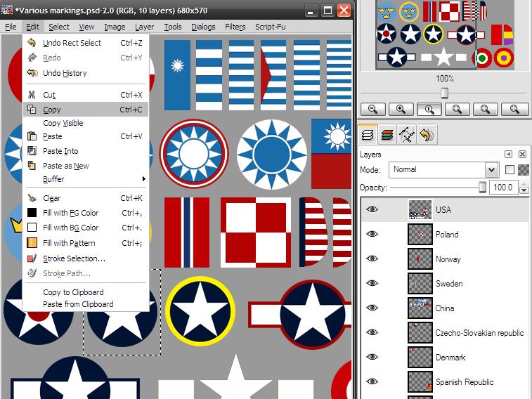Viewport: 532px width, 399px height.
Task: Click the Fill with Pattern swatch
Action: coord(32,243)
